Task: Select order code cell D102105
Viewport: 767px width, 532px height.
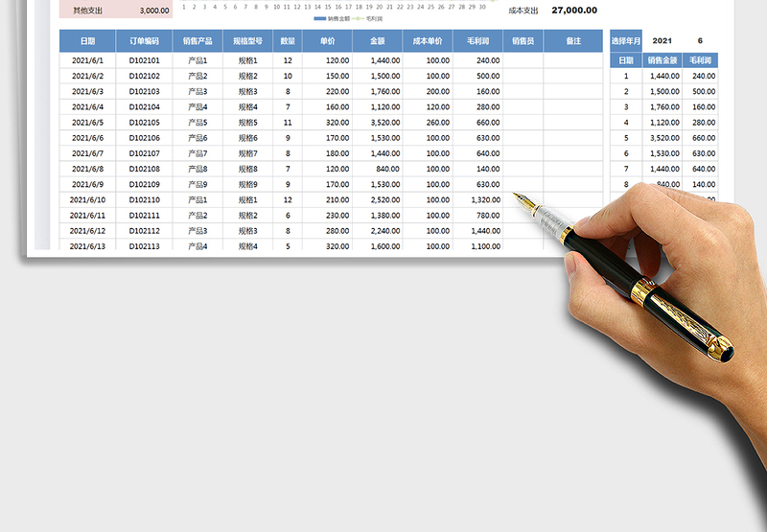Action: pyautogui.click(x=144, y=123)
